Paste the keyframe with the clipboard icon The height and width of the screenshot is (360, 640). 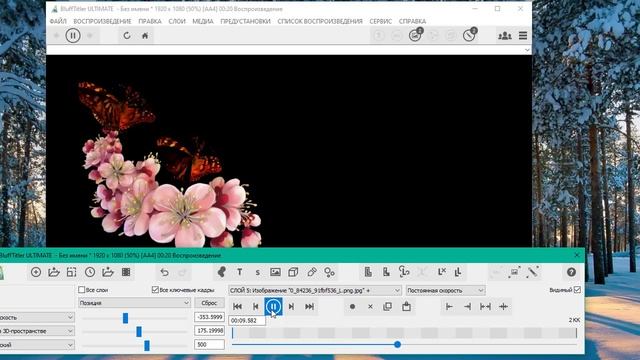click(x=406, y=306)
